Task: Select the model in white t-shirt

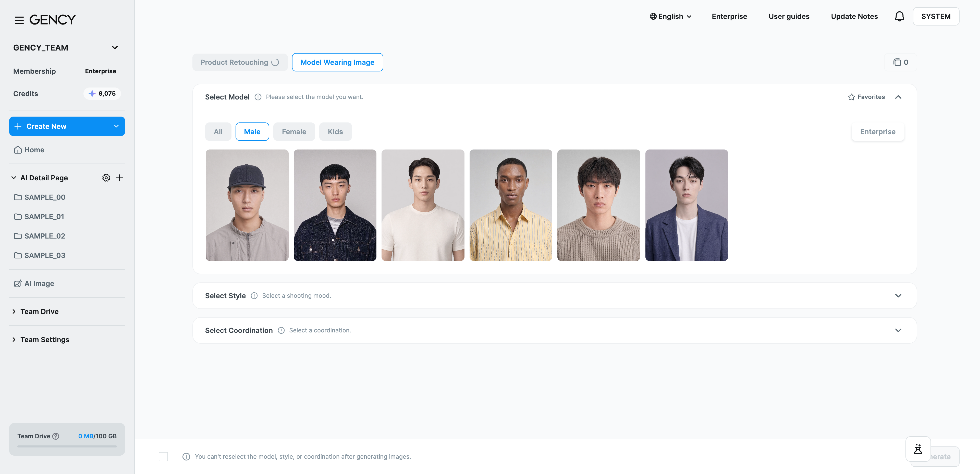Action: 423,205
